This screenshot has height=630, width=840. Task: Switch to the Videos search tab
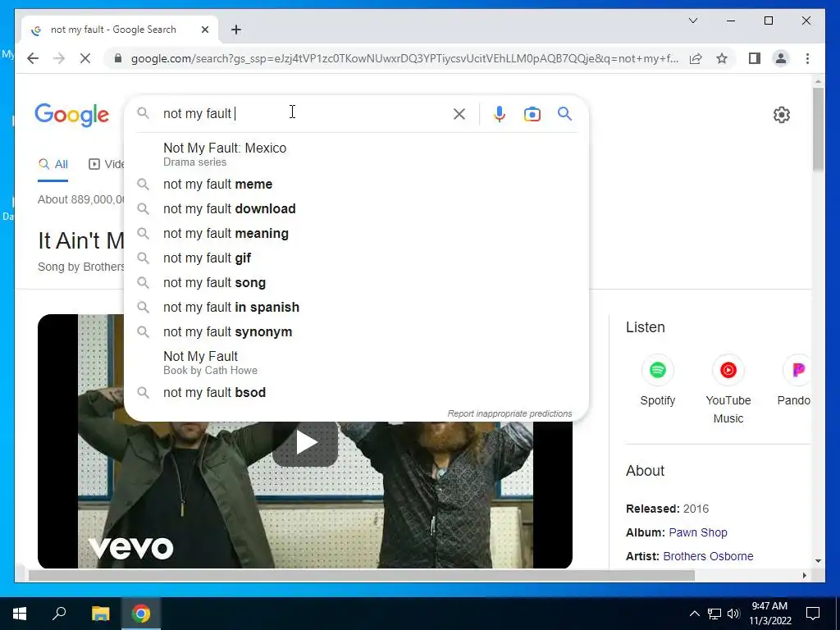(x=106, y=164)
